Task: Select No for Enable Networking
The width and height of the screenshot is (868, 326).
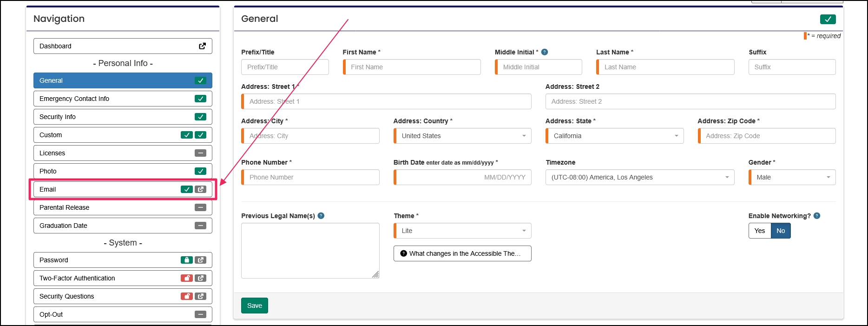Action: point(781,231)
